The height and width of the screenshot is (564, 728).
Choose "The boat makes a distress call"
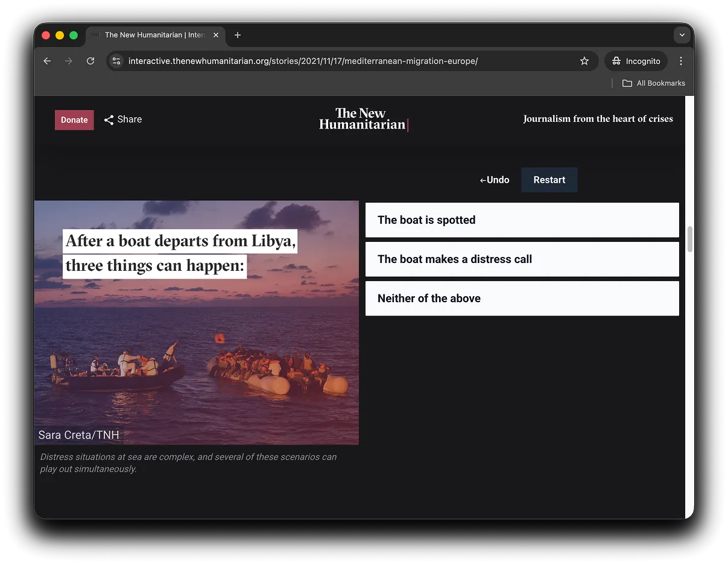[x=522, y=259]
